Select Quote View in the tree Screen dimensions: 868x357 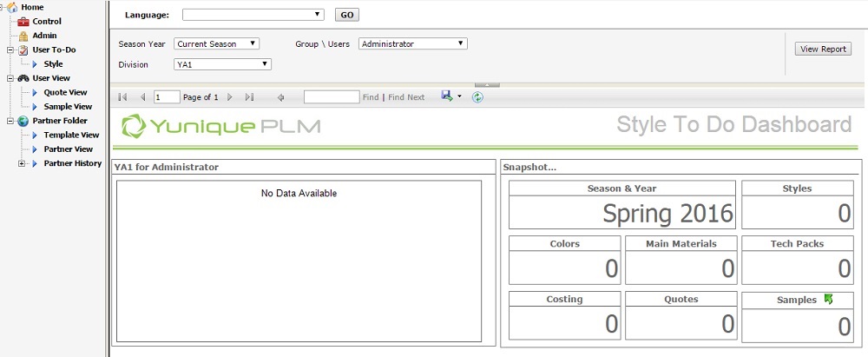click(66, 93)
